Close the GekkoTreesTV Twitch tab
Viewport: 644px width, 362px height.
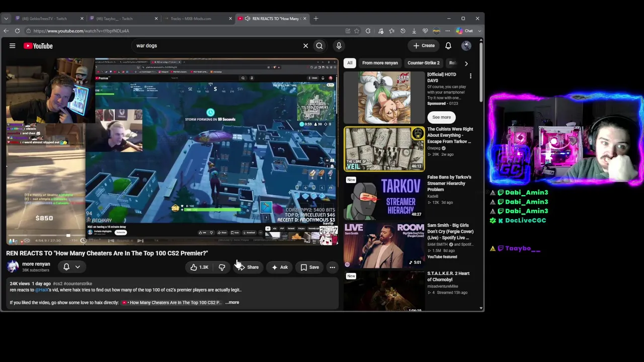pyautogui.click(x=82, y=19)
